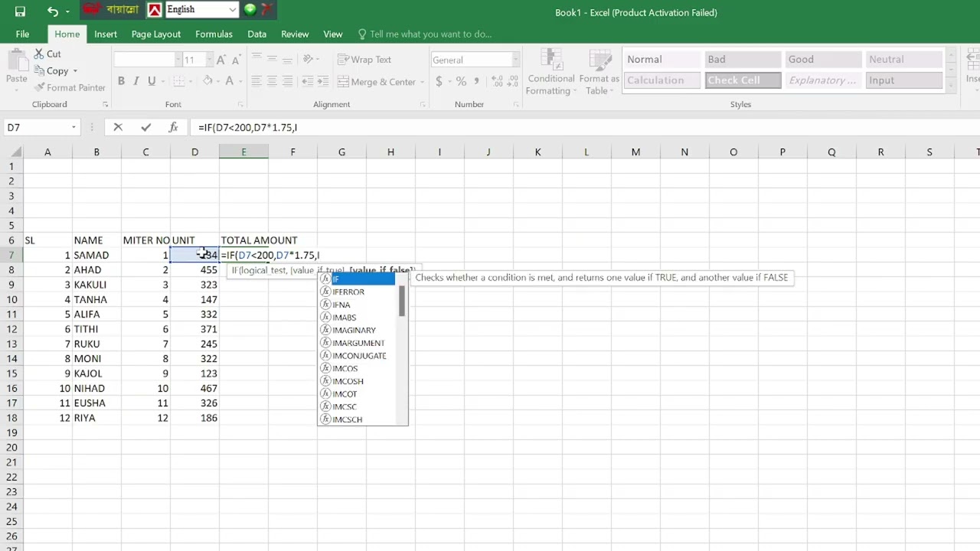Click the Cut scissors icon
980x551 pixels.
[x=39, y=54]
